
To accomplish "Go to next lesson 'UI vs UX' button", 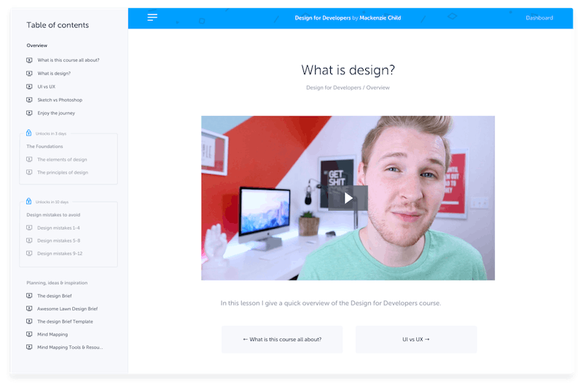I will pyautogui.click(x=416, y=340).
